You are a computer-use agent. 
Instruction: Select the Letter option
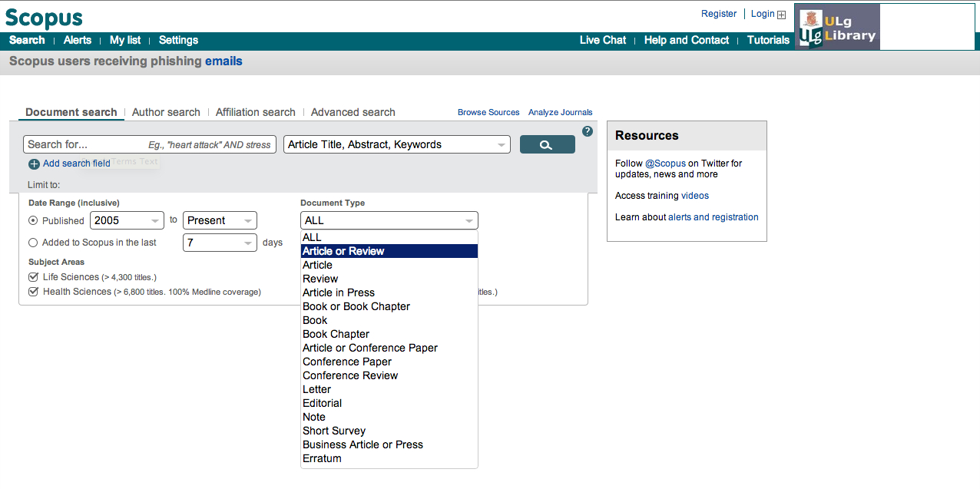click(389, 389)
